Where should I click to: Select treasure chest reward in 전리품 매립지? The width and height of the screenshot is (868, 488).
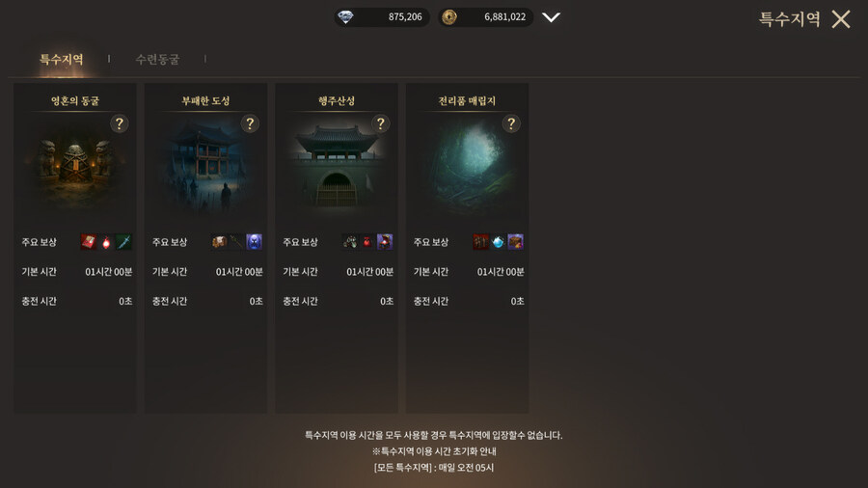click(515, 242)
